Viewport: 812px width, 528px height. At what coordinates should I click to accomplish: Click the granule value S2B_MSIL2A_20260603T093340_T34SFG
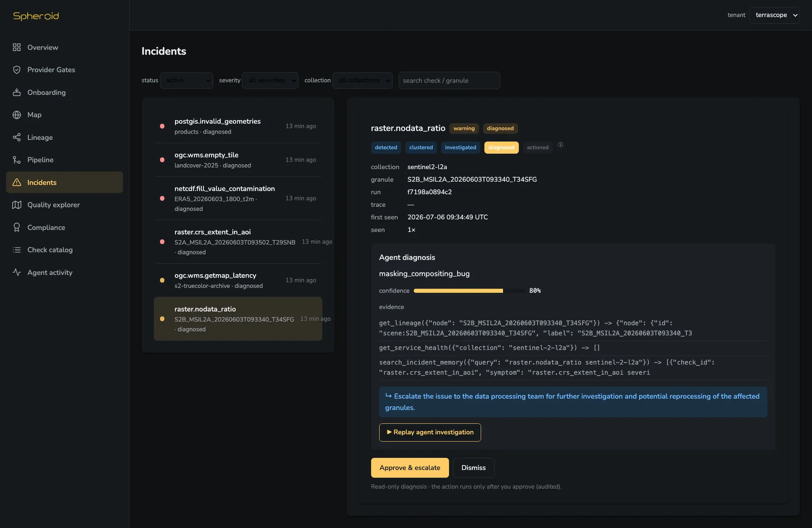[472, 179]
